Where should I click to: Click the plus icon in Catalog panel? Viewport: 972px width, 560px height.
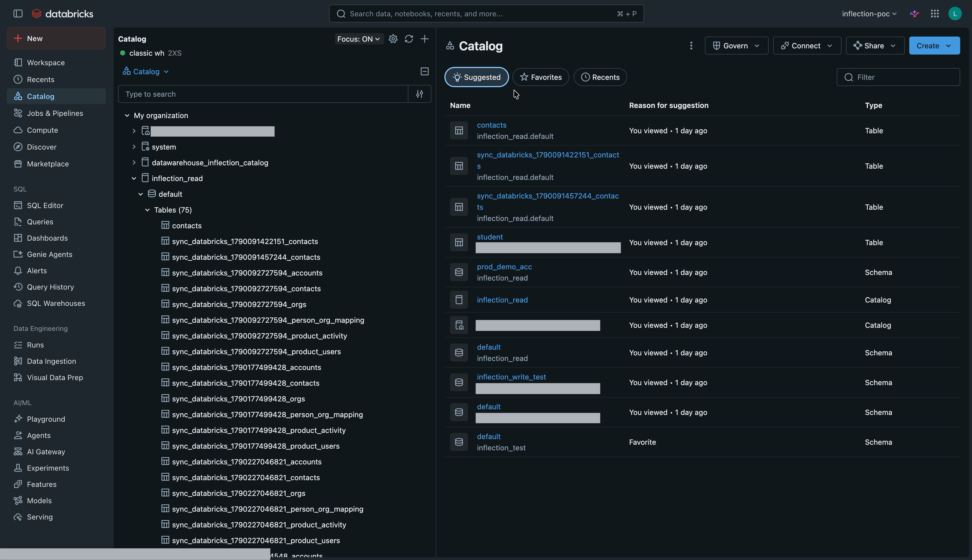pyautogui.click(x=424, y=39)
